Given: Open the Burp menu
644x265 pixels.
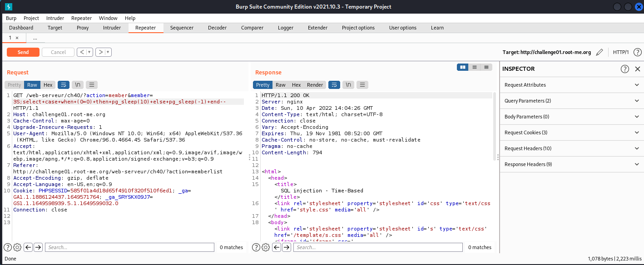Looking at the screenshot, I should pos(11,18).
